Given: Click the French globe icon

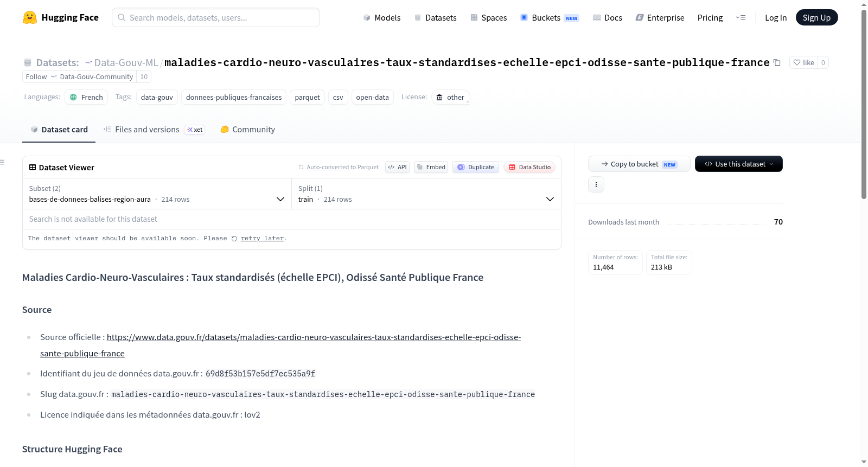Looking at the screenshot, I should point(73,97).
